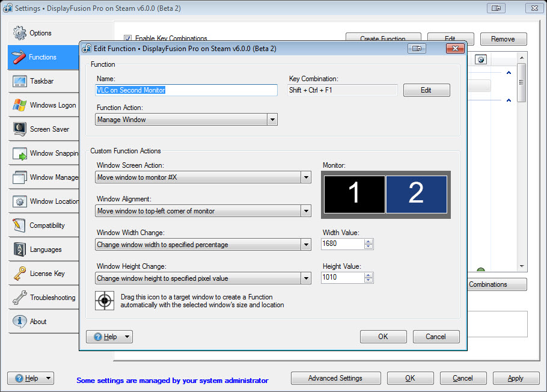Switch to the Taskbar settings tab
Screen dimensions: 547x392
42,81
